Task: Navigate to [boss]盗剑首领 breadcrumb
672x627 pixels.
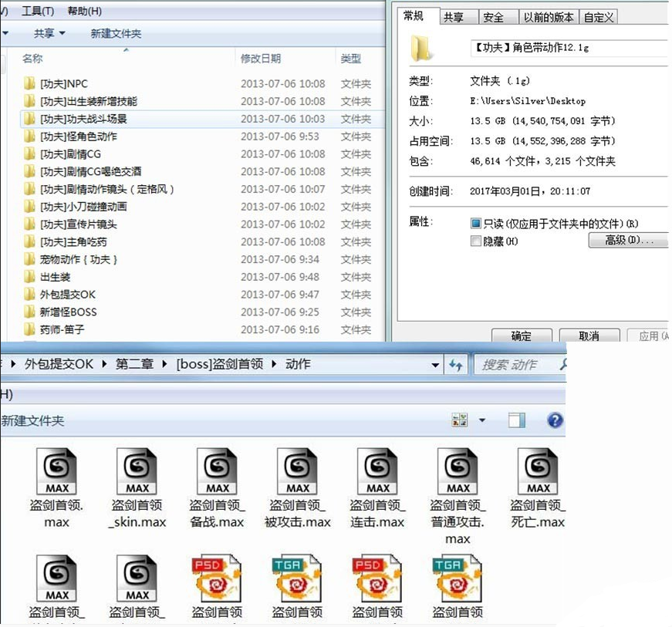Action: click(x=220, y=364)
